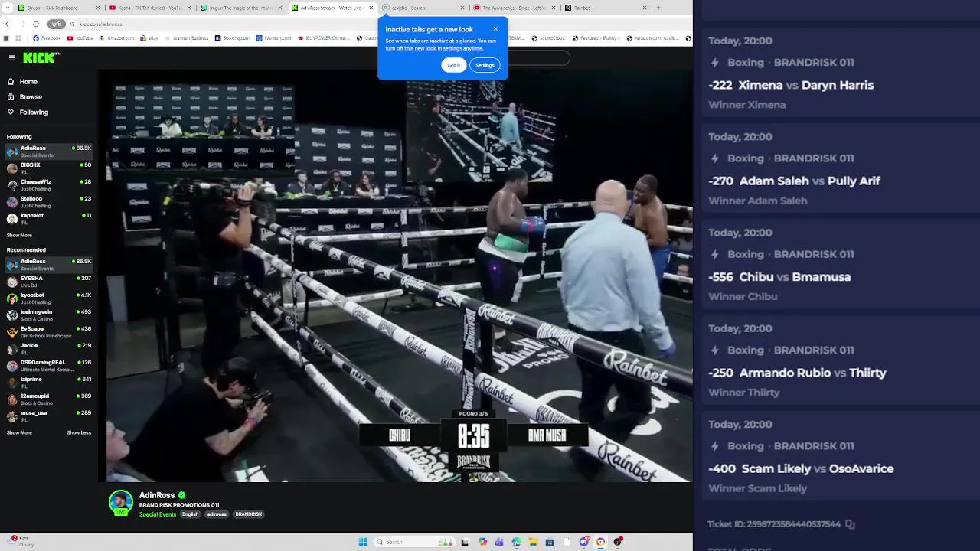Switch to Imgur browser tab
This screenshot has height=551, width=980.
241,8
